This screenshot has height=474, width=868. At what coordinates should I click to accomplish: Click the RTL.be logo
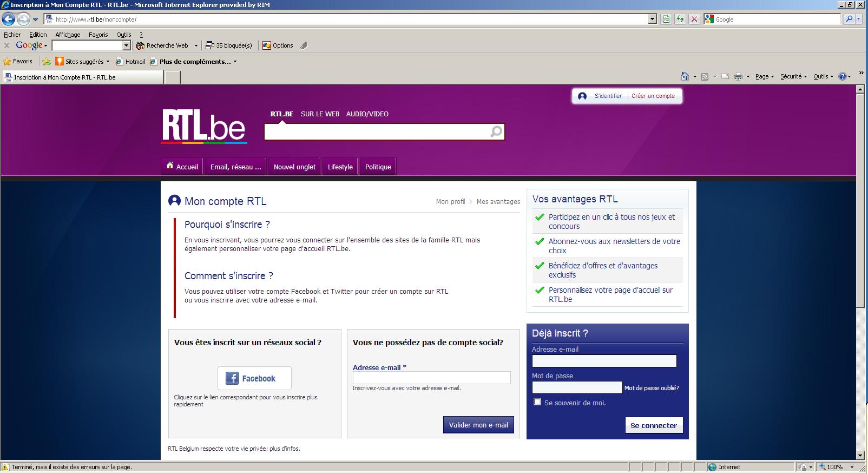[204, 126]
